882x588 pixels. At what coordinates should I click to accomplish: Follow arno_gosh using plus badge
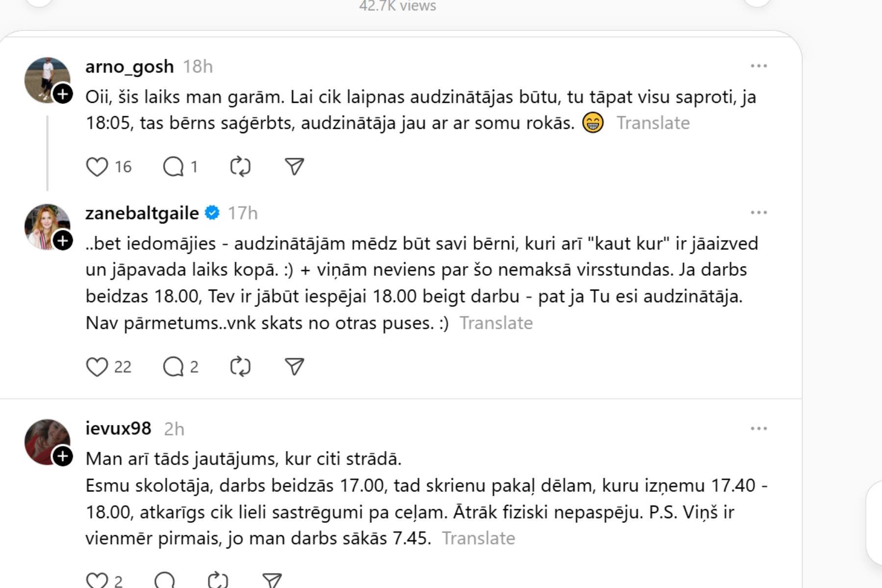[x=63, y=94]
